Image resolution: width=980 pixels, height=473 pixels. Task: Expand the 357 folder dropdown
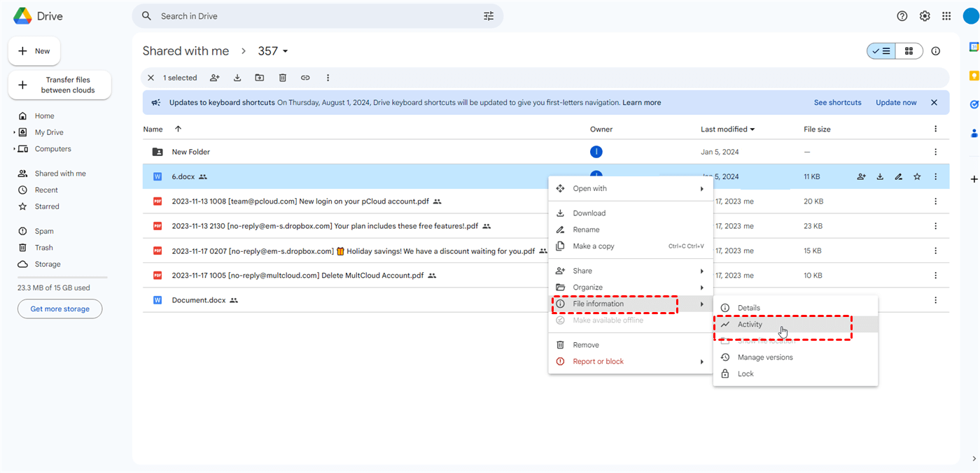[286, 51]
